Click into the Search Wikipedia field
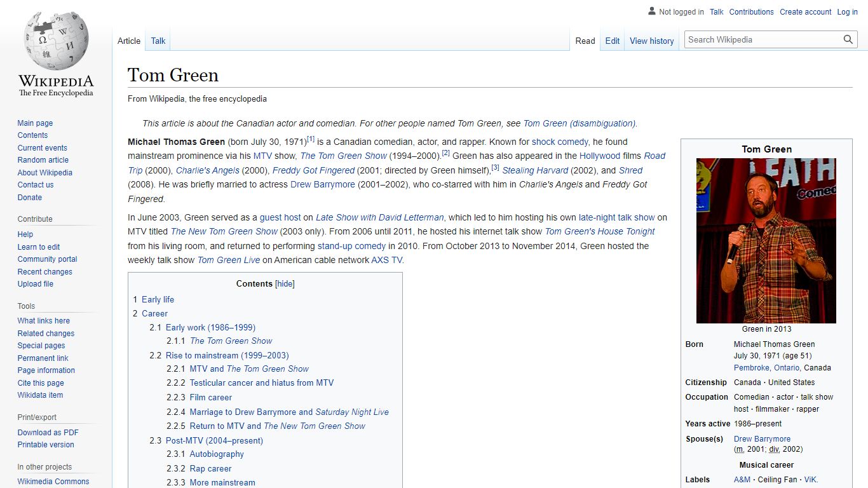The image size is (868, 488). pos(764,39)
